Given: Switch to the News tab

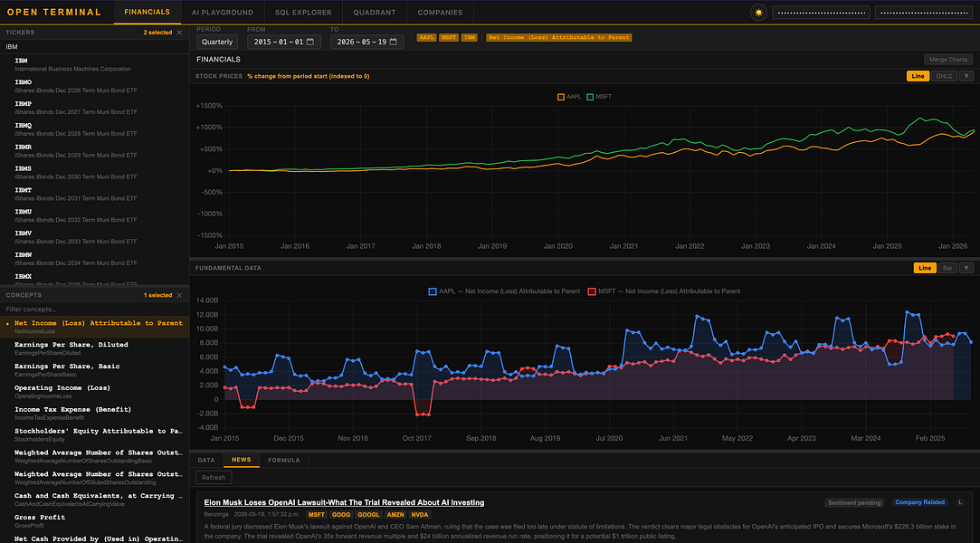Looking at the screenshot, I should coord(242,460).
